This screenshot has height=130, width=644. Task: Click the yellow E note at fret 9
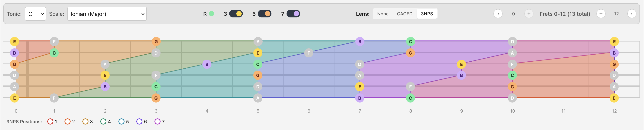click(x=462, y=64)
